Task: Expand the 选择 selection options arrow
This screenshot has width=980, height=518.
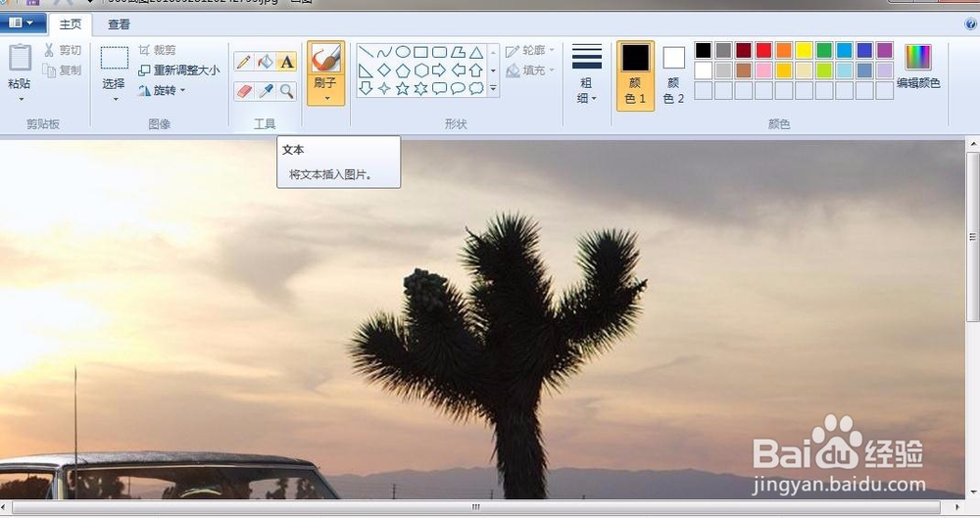Action: tap(115, 99)
